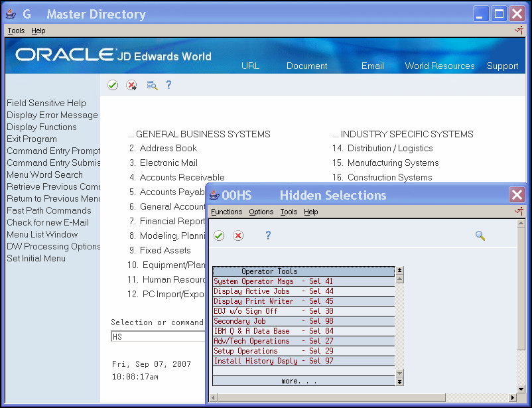Click the red X cancel icon in Hidden Selections
Viewport: 532px width, 408px height.
click(x=238, y=236)
